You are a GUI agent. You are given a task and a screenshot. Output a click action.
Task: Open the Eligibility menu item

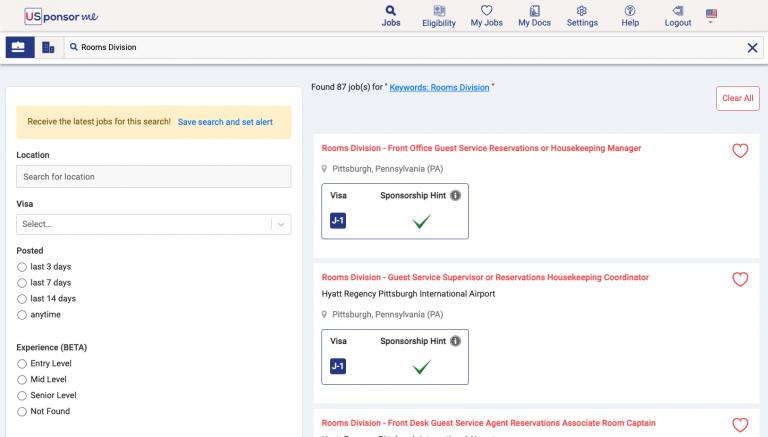click(x=438, y=16)
